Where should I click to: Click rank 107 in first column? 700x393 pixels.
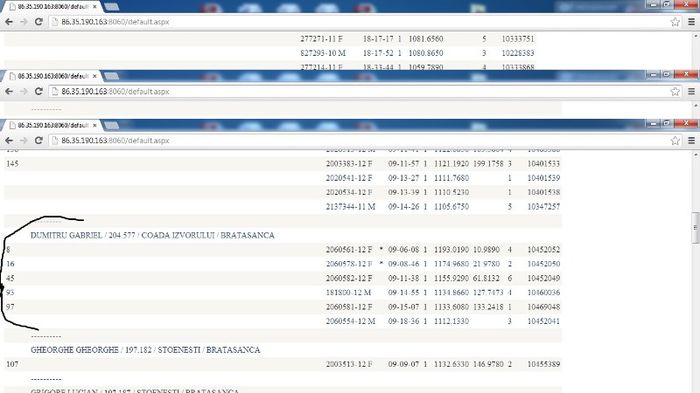coord(12,364)
